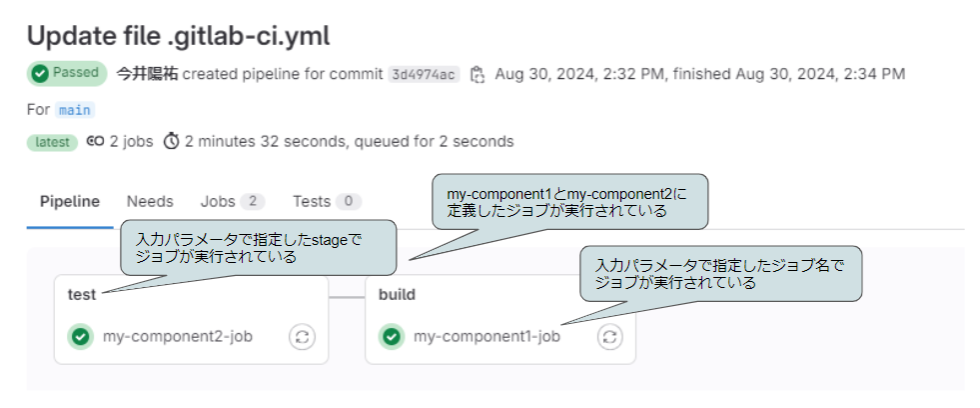
Task: Click the build stage header
Action: pos(397,295)
